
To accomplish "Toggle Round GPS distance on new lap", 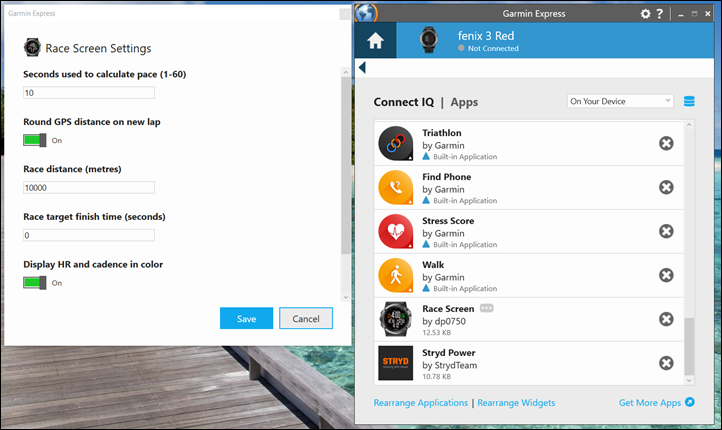I will pos(36,140).
